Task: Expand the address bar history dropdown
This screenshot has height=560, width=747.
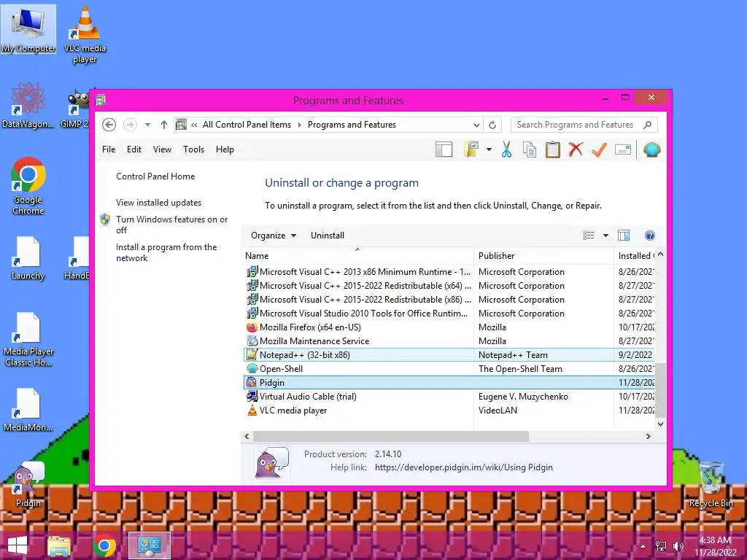Action: pyautogui.click(x=476, y=125)
